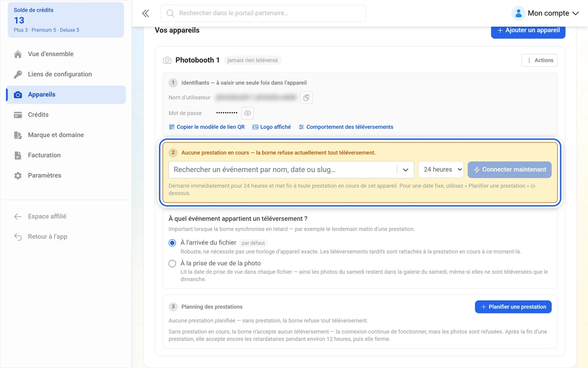Click the user avatar icon
The height and width of the screenshot is (368, 588).
[x=518, y=13]
